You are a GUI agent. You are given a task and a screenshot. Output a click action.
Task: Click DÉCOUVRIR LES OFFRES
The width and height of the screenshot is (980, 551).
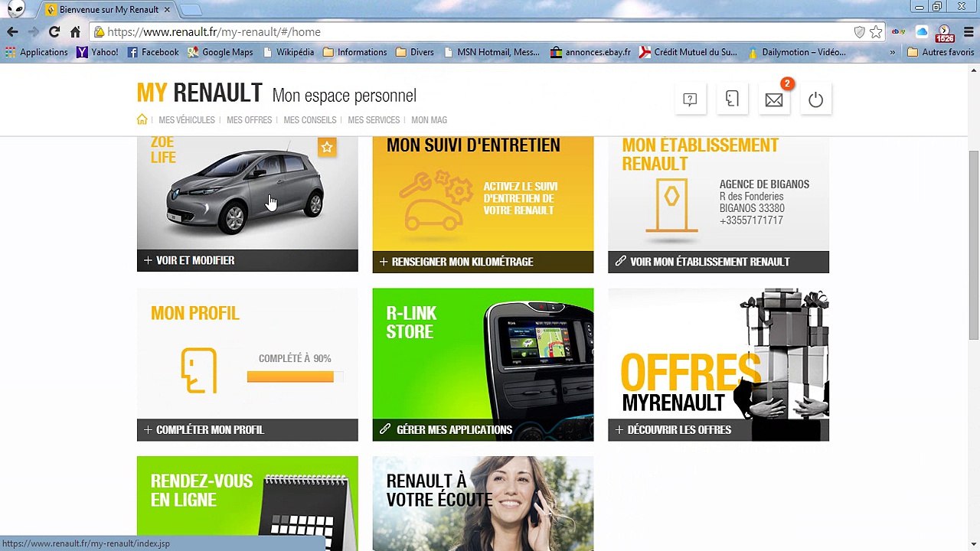[x=718, y=430]
